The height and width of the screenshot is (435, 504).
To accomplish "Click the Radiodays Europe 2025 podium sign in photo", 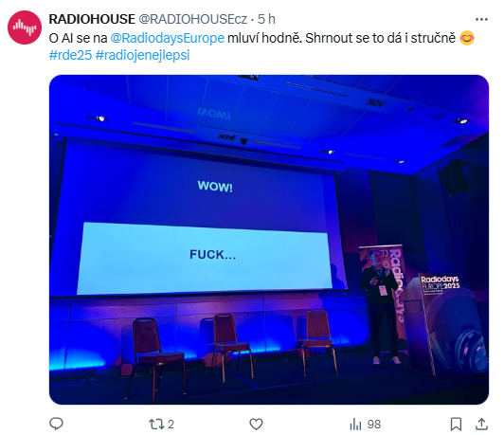I will pyautogui.click(x=440, y=283).
